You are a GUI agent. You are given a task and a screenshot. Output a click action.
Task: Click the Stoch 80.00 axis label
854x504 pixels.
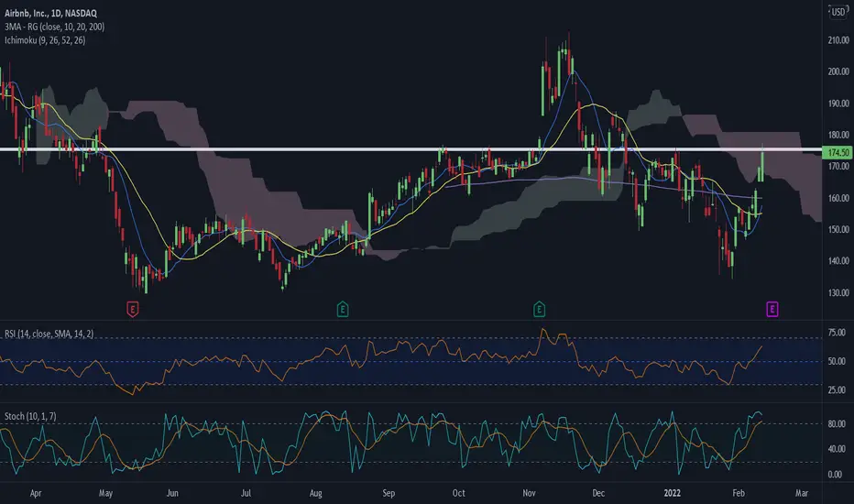pos(837,423)
